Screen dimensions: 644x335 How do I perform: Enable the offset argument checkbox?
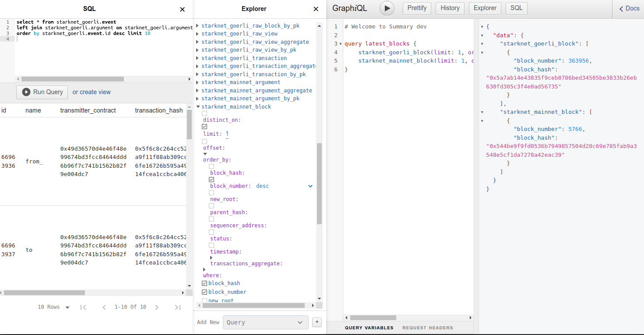point(204,141)
